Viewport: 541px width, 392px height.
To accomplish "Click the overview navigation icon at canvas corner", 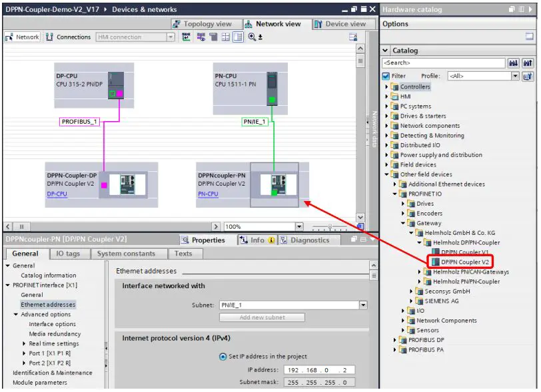I will (360, 226).
